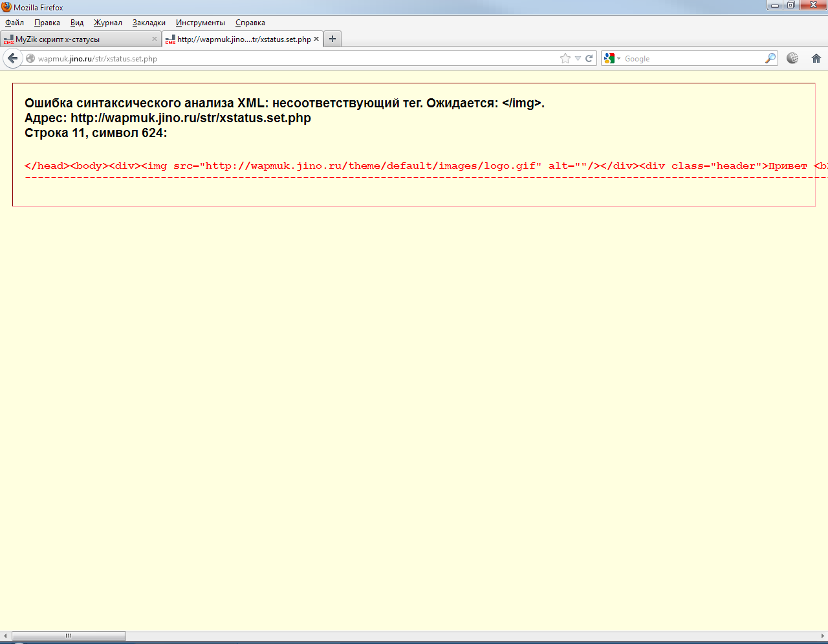Click the globe icon in the toolbar
Image resolution: width=828 pixels, height=644 pixels.
[792, 58]
